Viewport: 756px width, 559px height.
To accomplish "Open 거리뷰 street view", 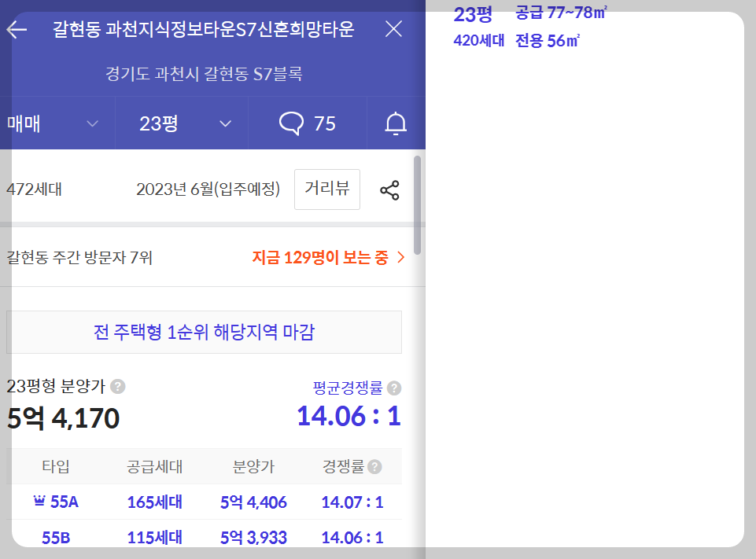I will (x=327, y=189).
